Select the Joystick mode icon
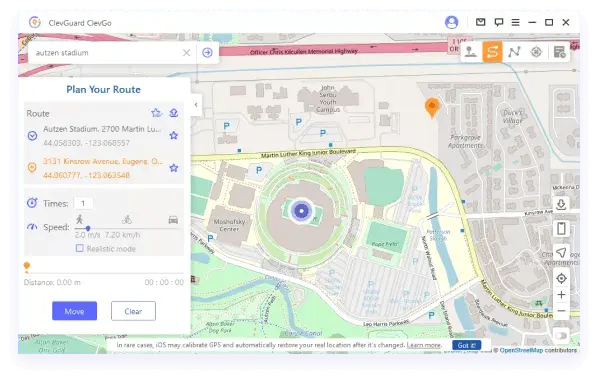 536,52
